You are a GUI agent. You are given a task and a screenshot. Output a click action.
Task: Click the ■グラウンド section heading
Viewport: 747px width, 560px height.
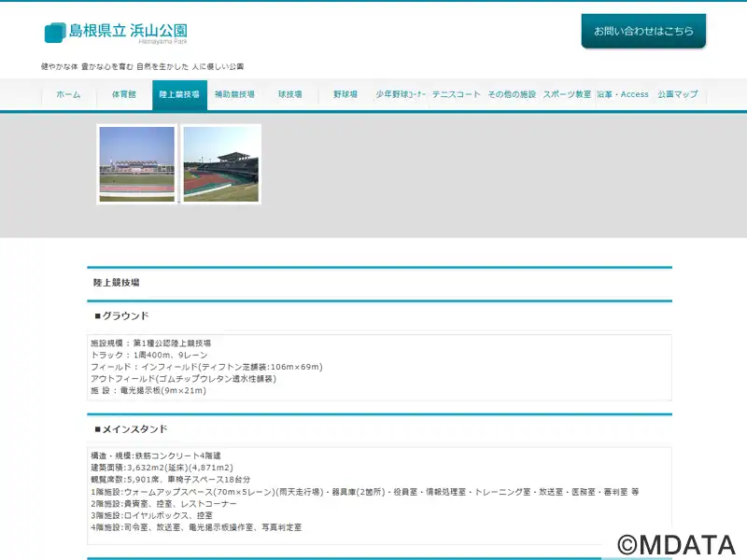[122, 315]
